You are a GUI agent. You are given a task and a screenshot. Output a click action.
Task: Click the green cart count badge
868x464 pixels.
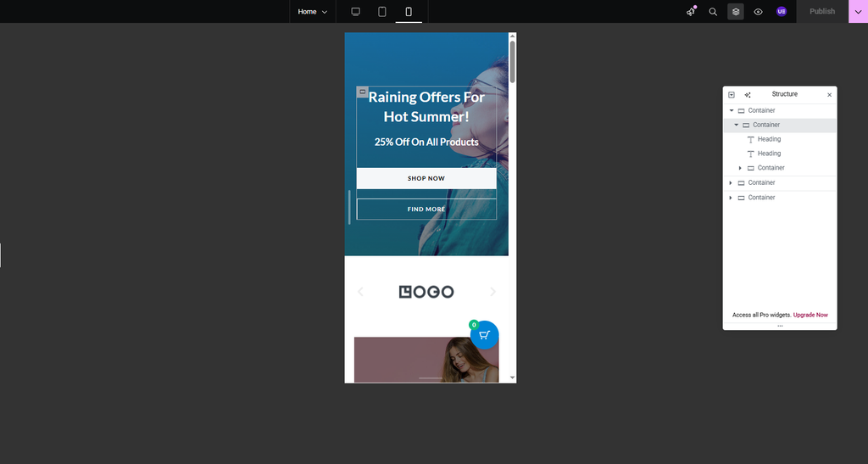[474, 325]
